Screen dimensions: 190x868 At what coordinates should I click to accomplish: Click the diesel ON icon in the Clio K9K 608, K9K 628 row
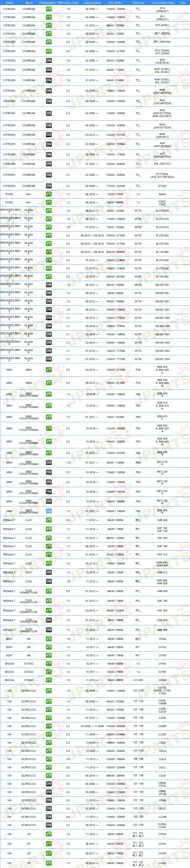pos(49,581)
